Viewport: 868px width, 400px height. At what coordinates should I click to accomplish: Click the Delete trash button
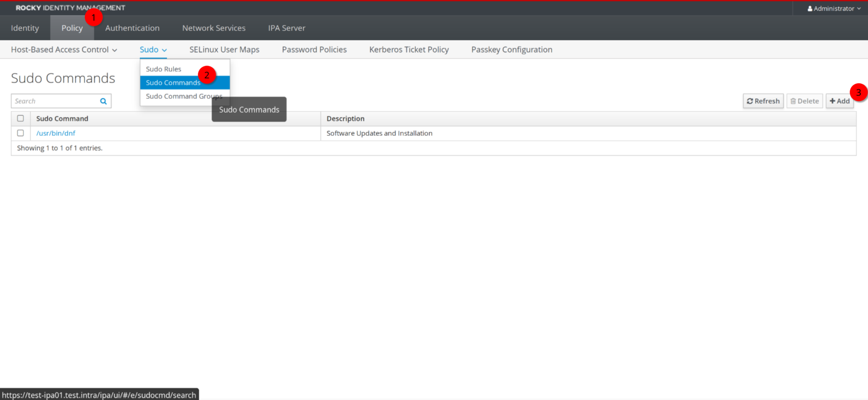tap(804, 101)
